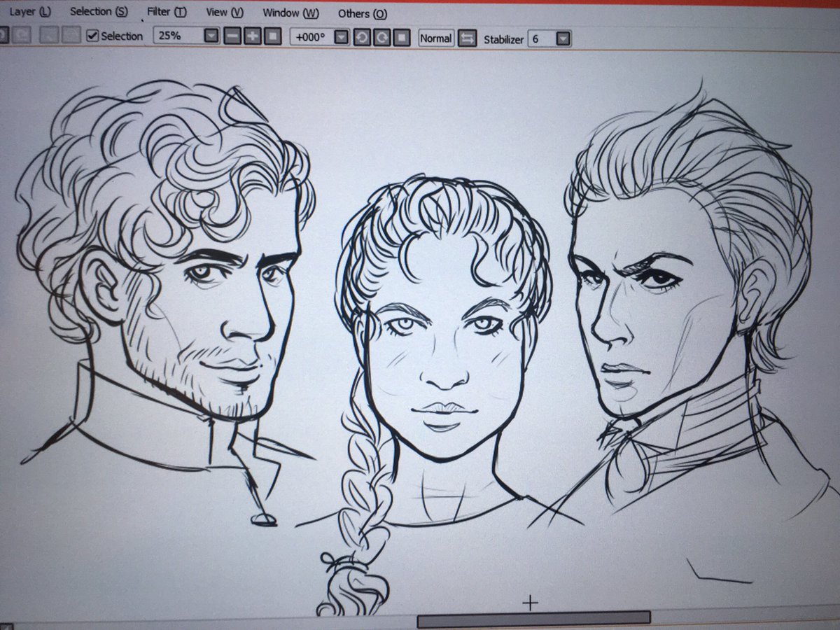
Task: Rotate canvas counterclockwise icon
Action: click(x=362, y=38)
